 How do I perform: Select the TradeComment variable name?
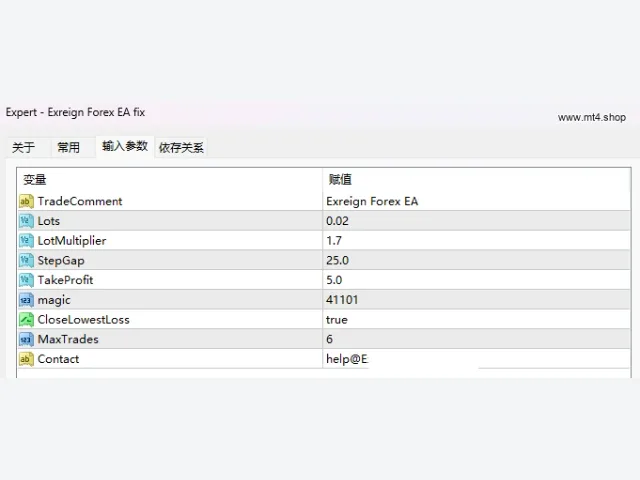coord(80,201)
